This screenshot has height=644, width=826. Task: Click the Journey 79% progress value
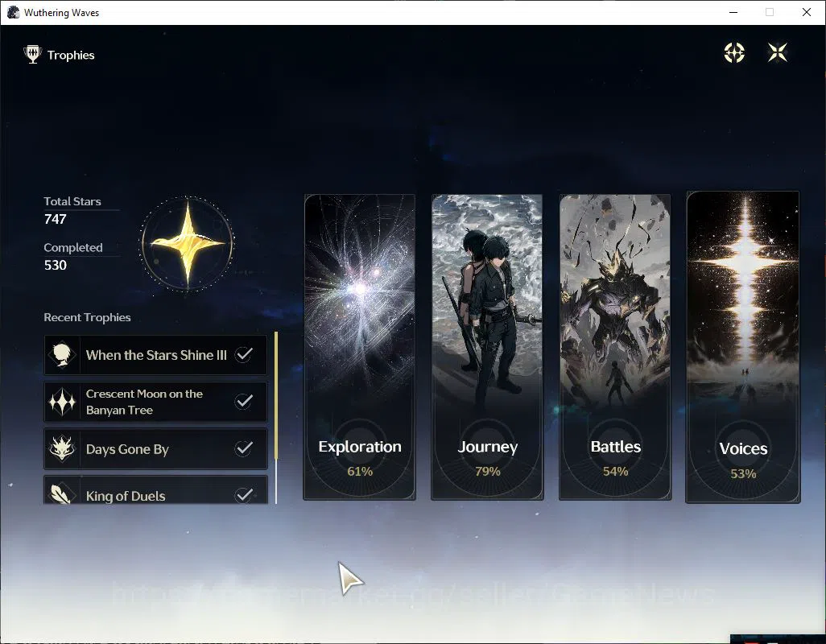coord(487,471)
